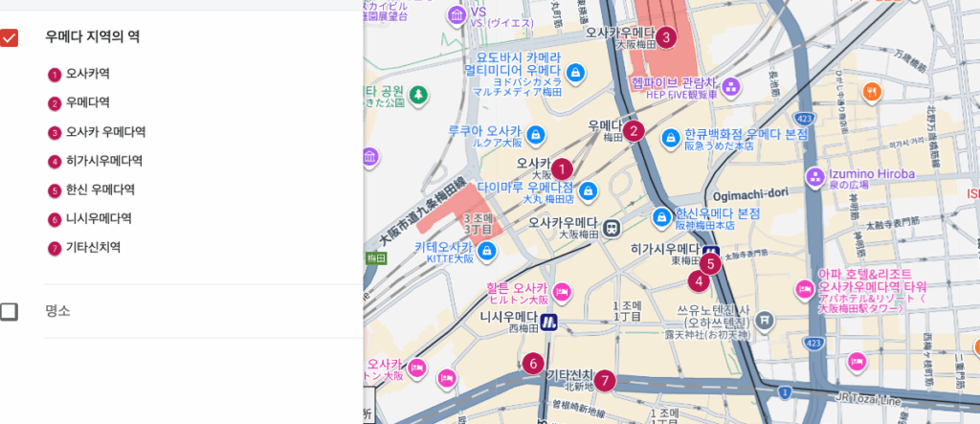Image resolution: width=980 pixels, height=424 pixels.
Task: Select 한신 우메다역 list entry
Action: pos(100,190)
